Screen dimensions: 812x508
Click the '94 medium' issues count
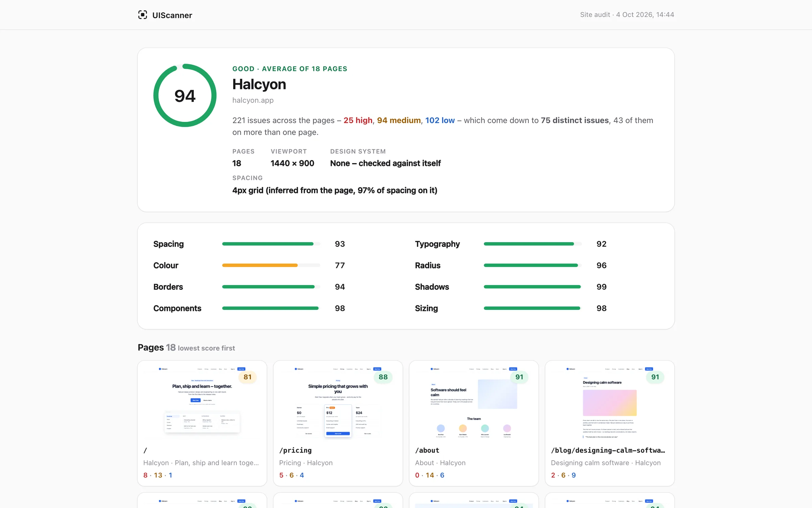coord(399,120)
